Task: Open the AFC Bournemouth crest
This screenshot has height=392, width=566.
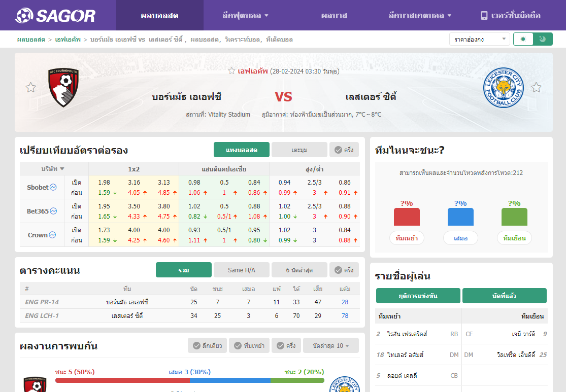Action: coord(63,88)
